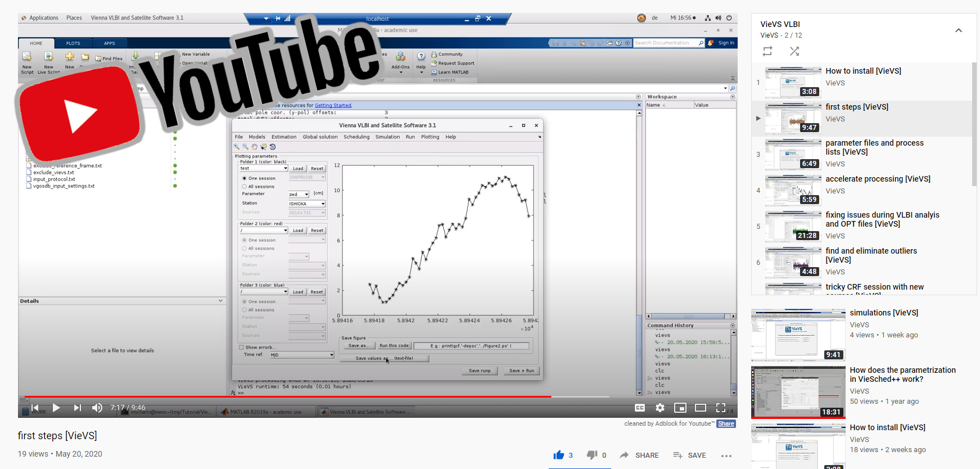Select One session radio in Folder 1
Image resolution: width=980 pixels, height=469 pixels.
pyautogui.click(x=245, y=178)
